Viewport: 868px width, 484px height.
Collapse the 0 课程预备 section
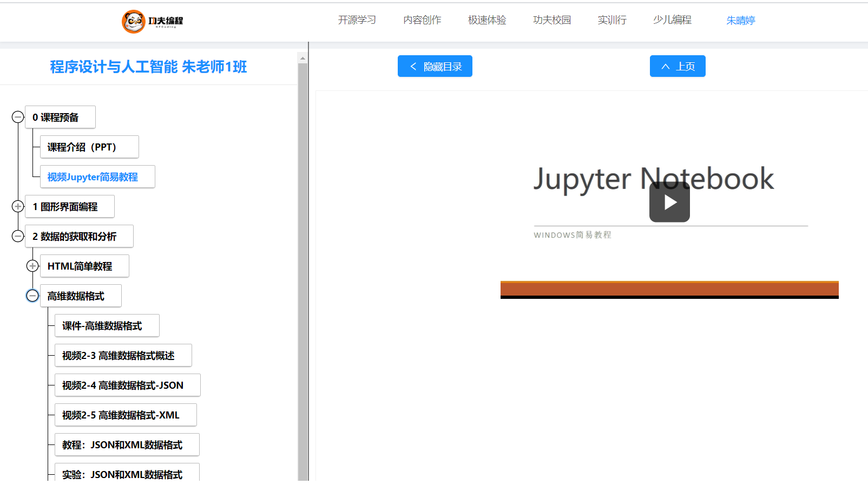pos(18,117)
